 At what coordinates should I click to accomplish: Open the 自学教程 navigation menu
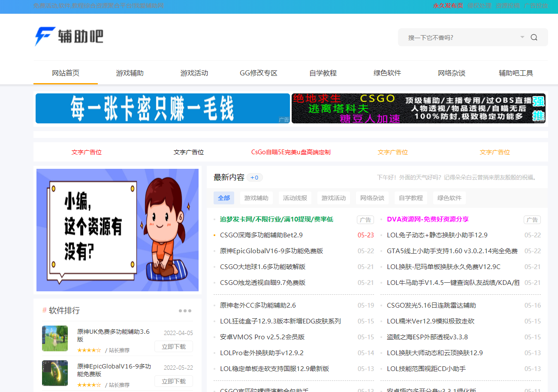tap(323, 73)
